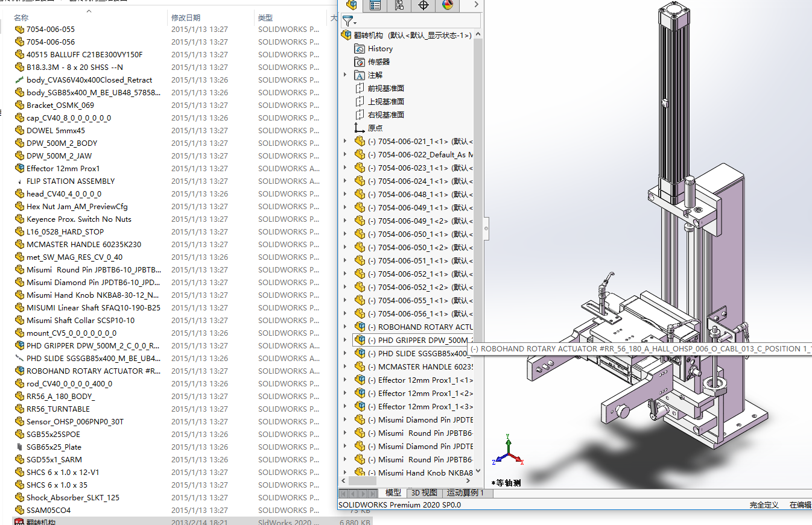Show more manager tabs with the chevron
Screen dimensions: 812x525
(x=476, y=5)
